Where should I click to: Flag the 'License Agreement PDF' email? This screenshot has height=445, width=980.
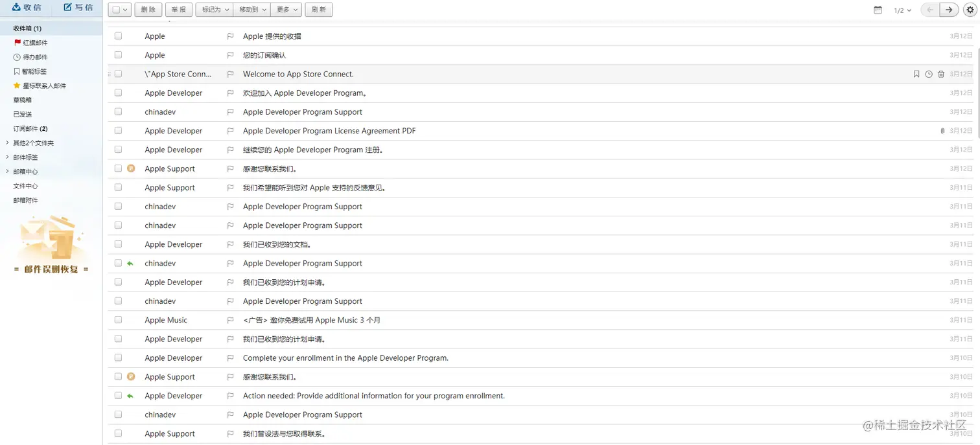[230, 131]
